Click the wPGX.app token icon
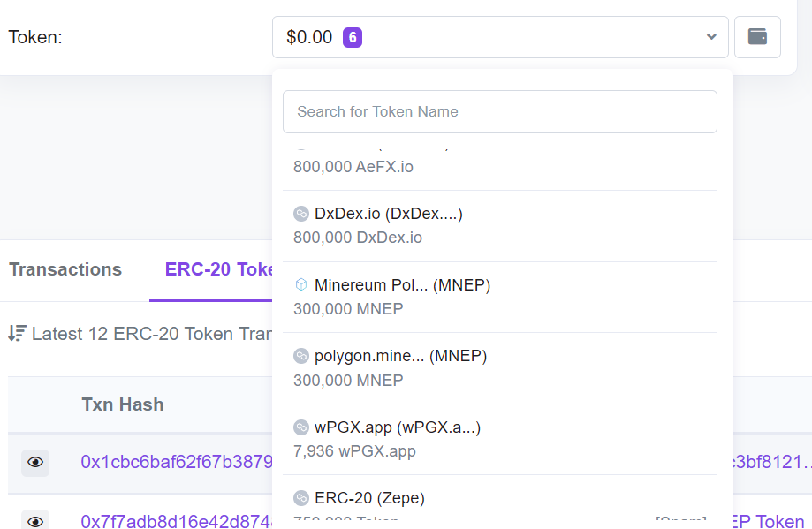812x529 pixels. [301, 427]
